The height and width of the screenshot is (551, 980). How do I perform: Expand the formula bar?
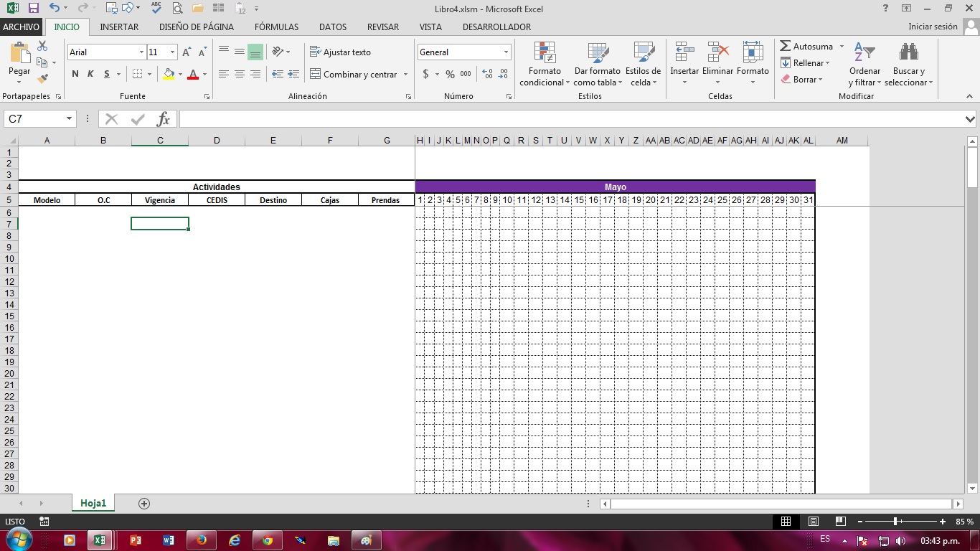pyautogui.click(x=971, y=119)
